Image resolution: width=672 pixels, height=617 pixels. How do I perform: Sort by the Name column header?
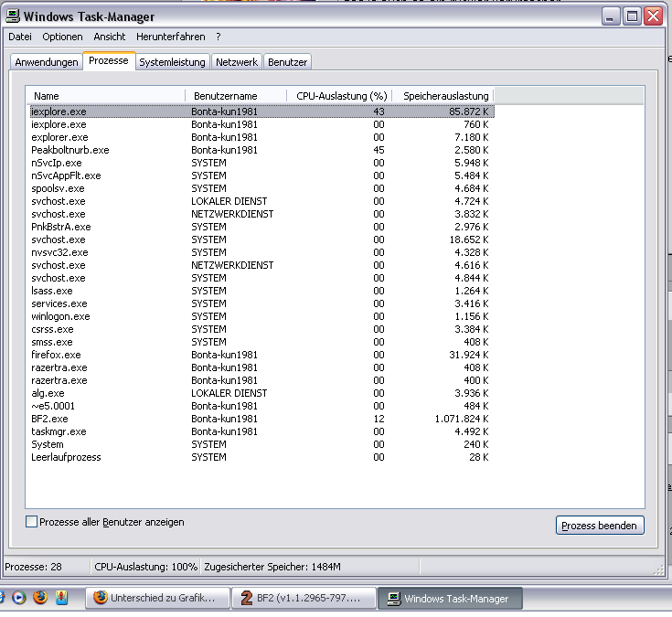tap(106, 96)
